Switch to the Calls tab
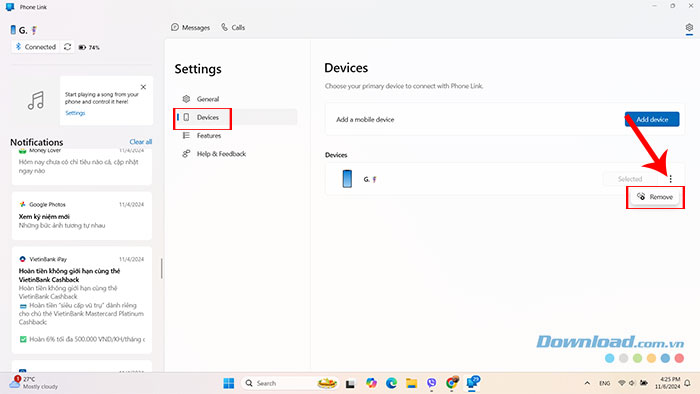The image size is (700, 394). [x=233, y=28]
